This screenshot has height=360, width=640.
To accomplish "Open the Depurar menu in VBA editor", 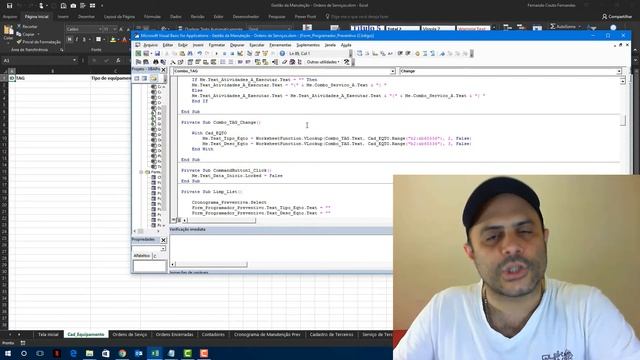I will pos(237,45).
